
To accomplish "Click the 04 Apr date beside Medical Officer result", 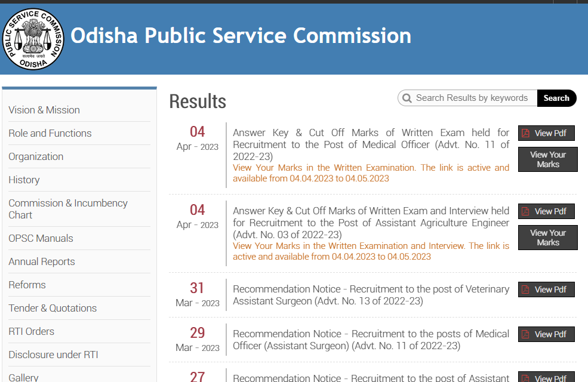I will point(197,138).
